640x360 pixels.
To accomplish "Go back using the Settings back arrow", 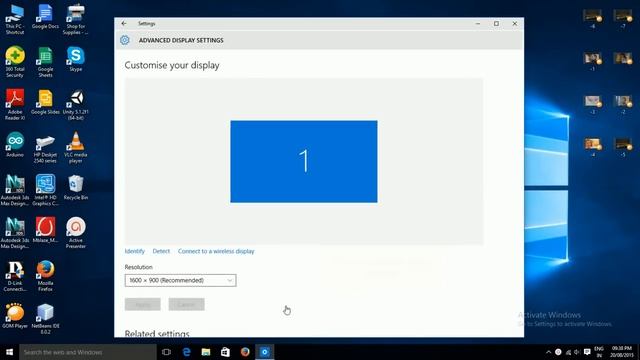I will [x=124, y=24].
